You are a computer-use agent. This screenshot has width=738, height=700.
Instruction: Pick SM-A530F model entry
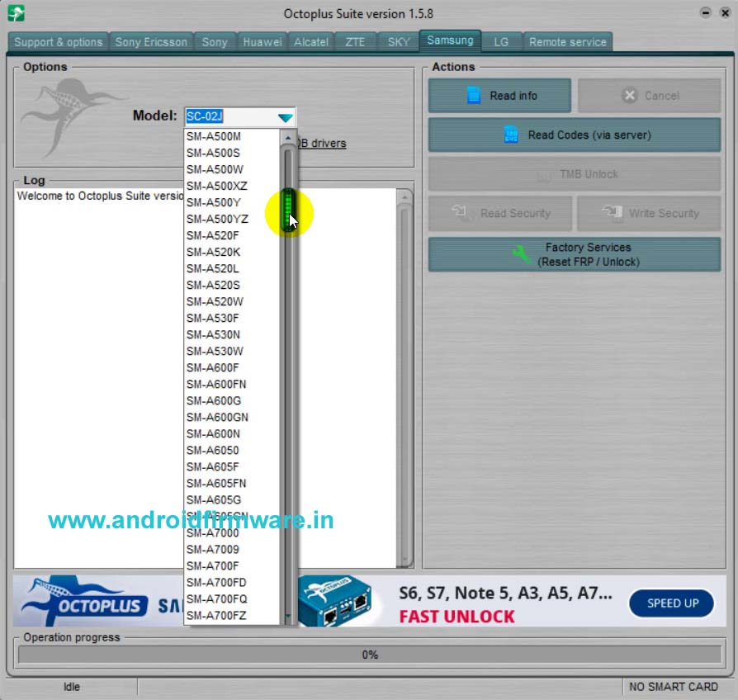pyautogui.click(x=232, y=319)
